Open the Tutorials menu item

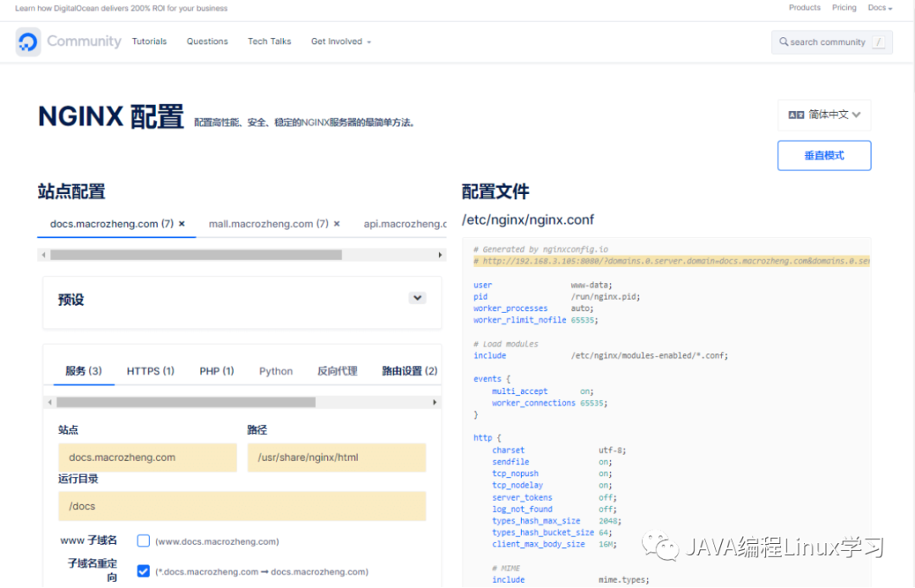click(149, 42)
